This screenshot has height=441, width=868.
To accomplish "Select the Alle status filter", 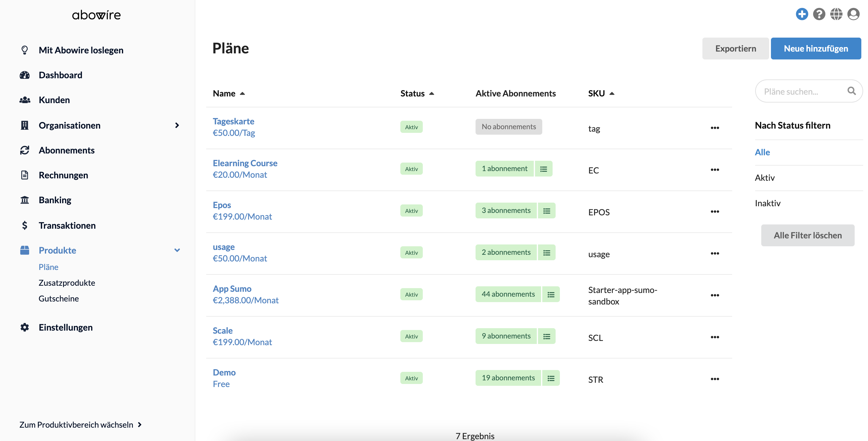I will click(762, 152).
